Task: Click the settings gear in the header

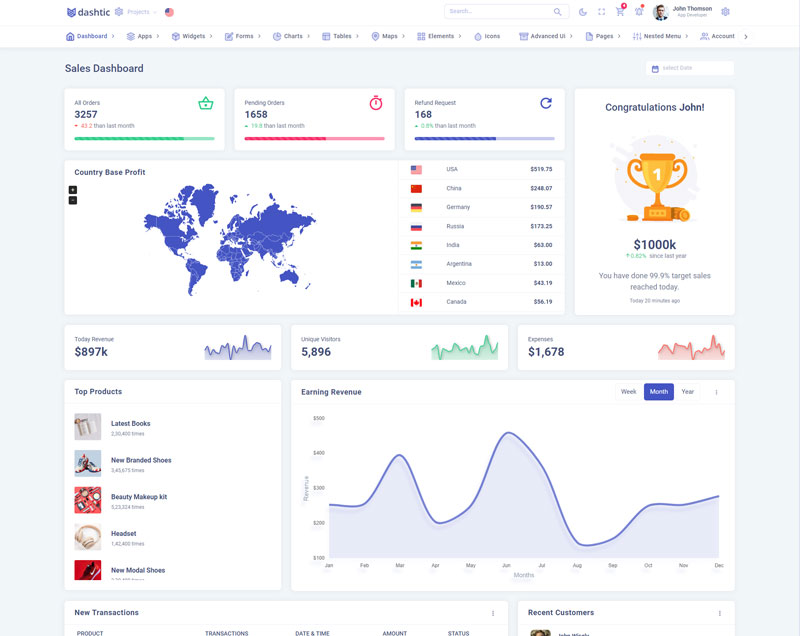Action: [x=725, y=12]
